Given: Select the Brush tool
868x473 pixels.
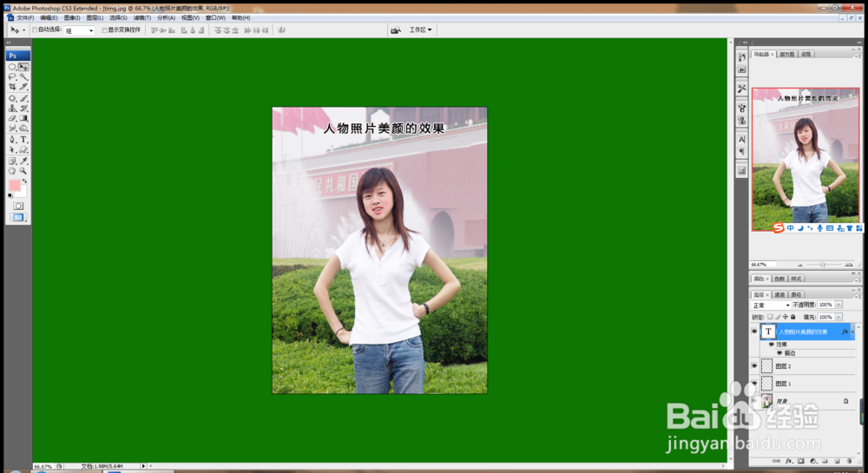Looking at the screenshot, I should click(23, 98).
